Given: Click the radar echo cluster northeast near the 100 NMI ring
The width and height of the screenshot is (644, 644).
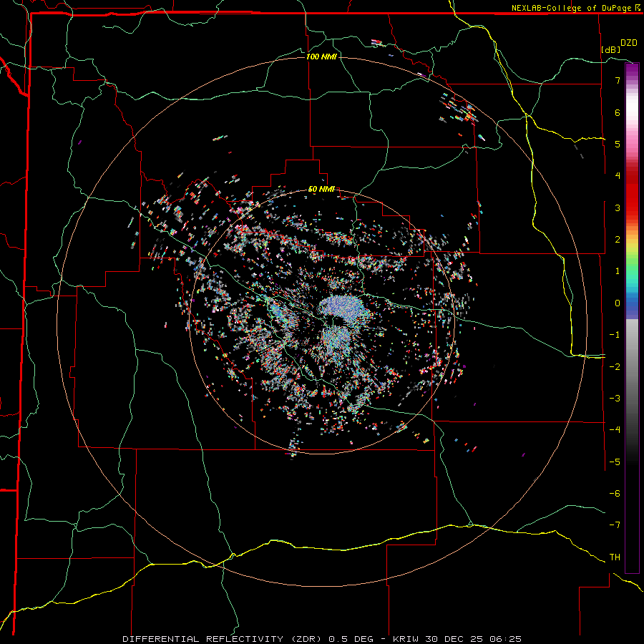Looking at the screenshot, I should click(460, 109).
